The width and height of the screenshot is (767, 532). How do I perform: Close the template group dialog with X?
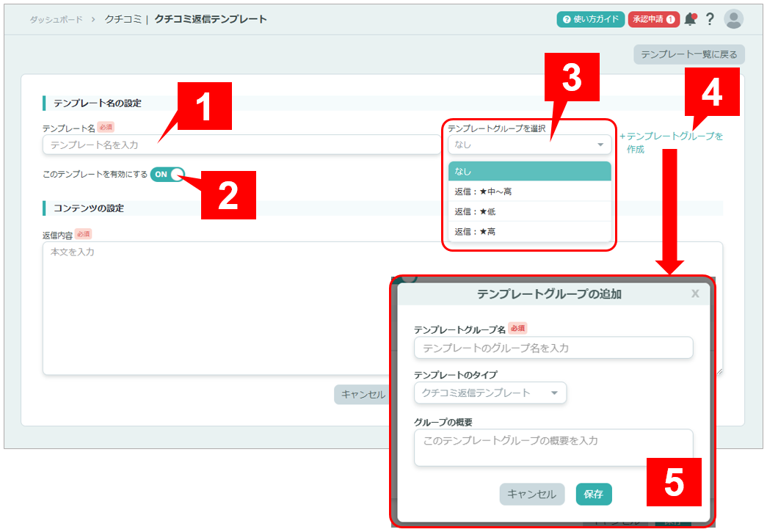[x=695, y=294]
